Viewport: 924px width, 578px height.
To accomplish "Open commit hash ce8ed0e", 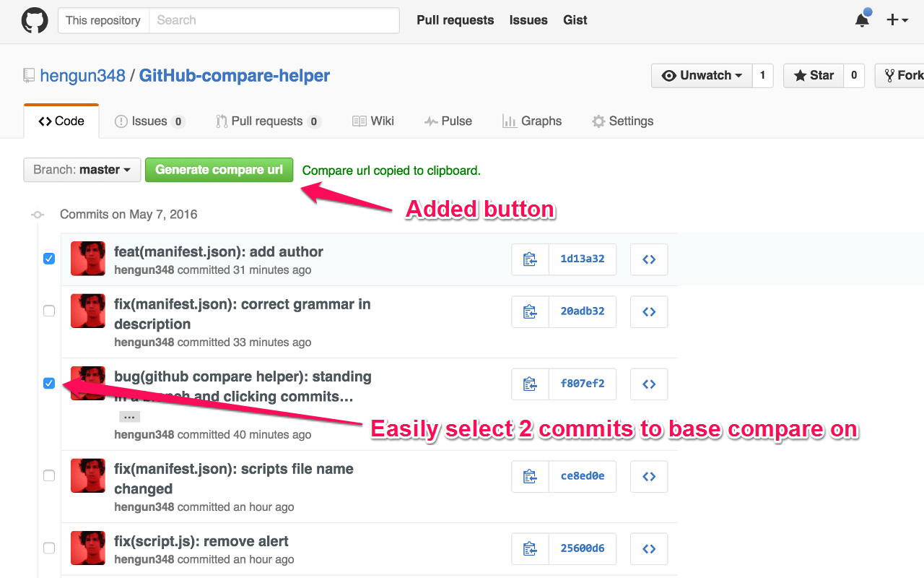I will 583,476.
